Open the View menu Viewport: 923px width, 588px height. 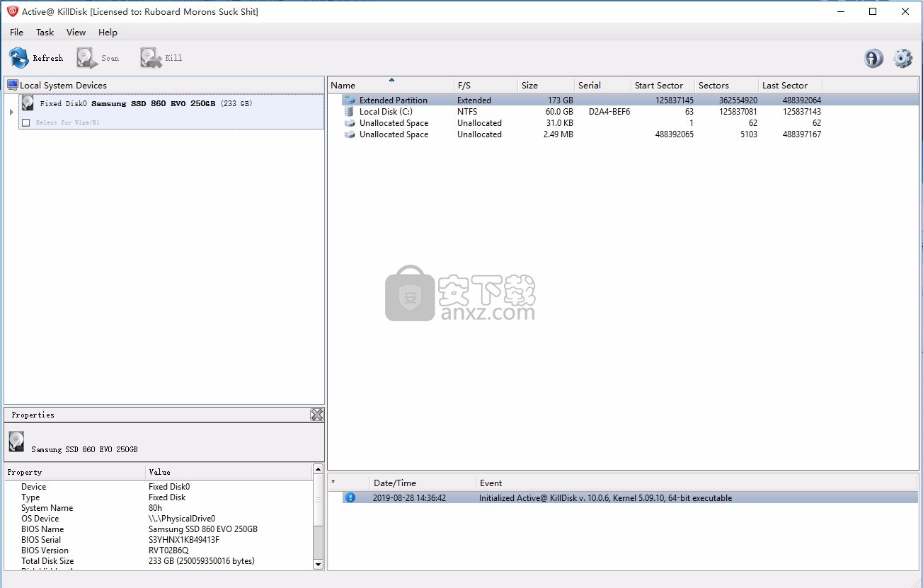[76, 32]
